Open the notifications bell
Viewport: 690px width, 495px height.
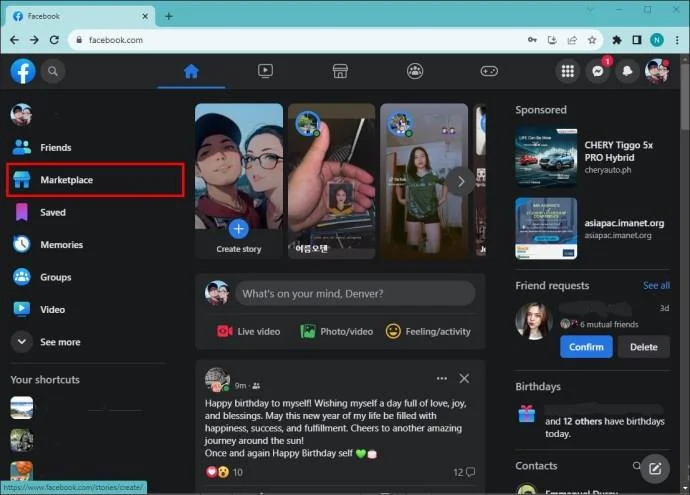tap(628, 71)
